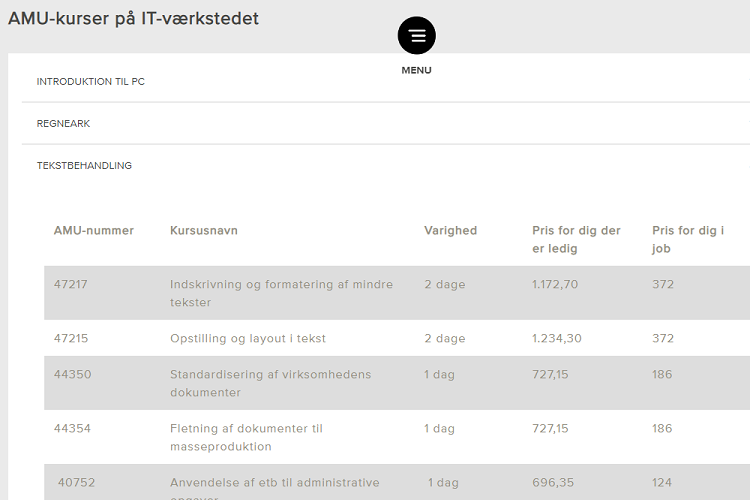Click 'Fletning af dokumenter til masseproduktion'
Image resolution: width=750 pixels, height=500 pixels.
coord(246,437)
